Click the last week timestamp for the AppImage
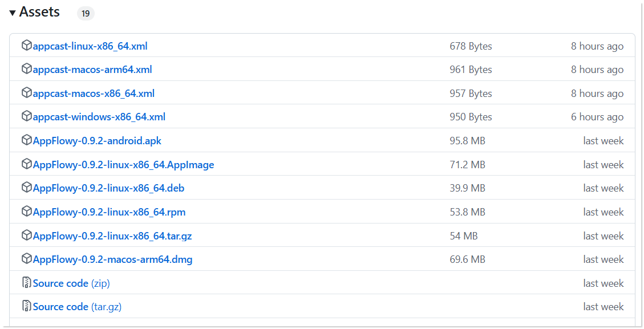644x329 pixels. point(604,165)
